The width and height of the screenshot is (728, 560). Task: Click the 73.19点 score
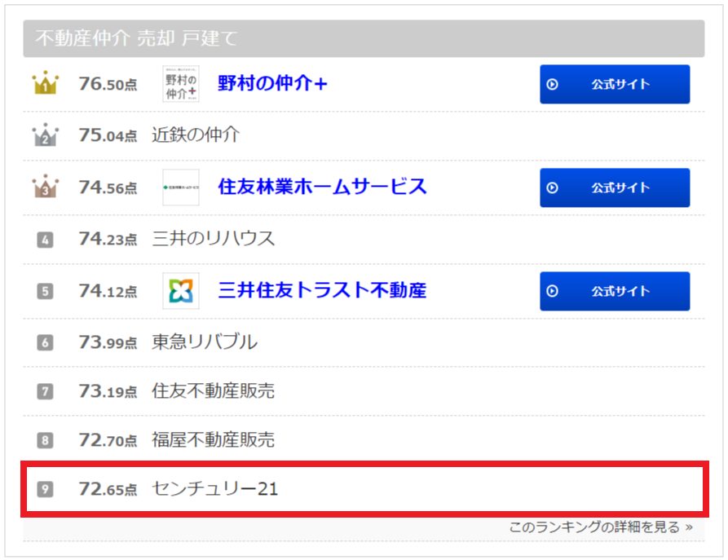tap(108, 391)
